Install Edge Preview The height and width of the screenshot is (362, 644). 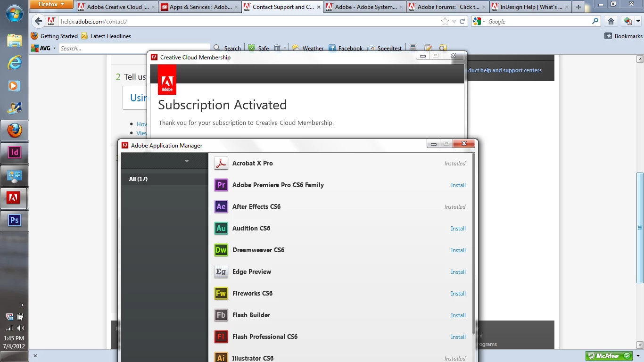tap(458, 272)
